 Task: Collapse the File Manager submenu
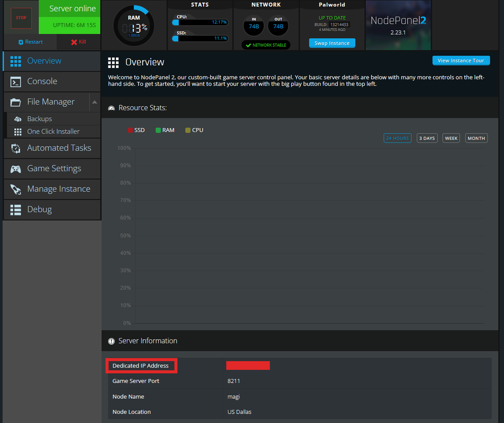(x=94, y=102)
